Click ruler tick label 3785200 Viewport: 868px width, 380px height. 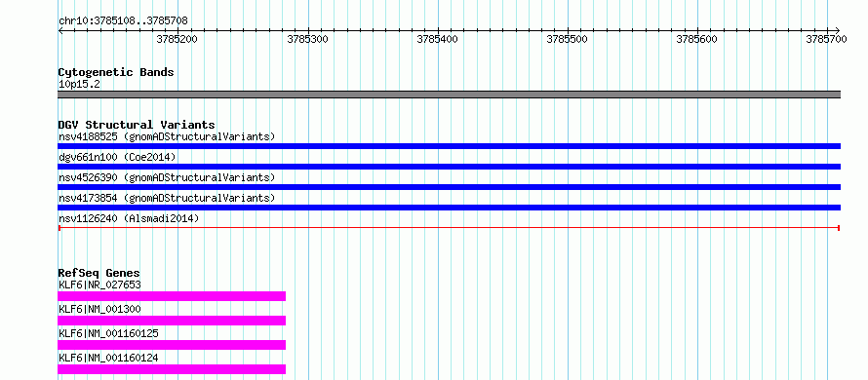178,39
